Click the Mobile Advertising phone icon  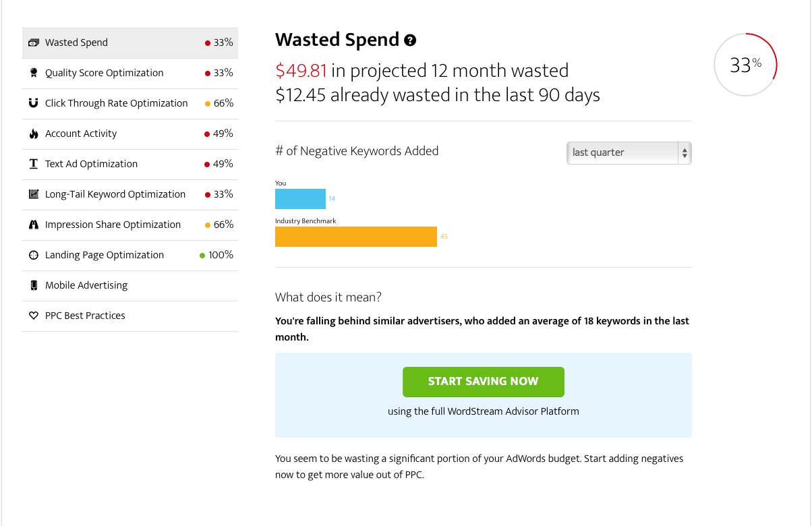coord(34,285)
